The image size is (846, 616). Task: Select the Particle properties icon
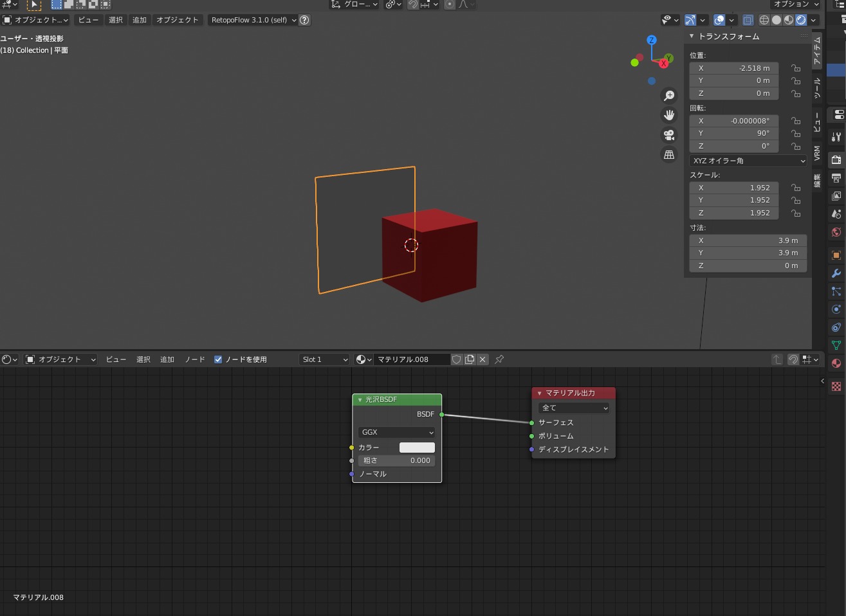pos(836,292)
